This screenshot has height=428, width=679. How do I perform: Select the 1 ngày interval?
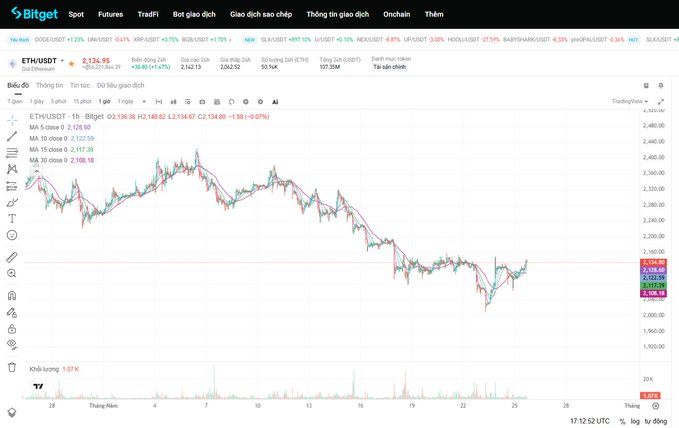(126, 101)
